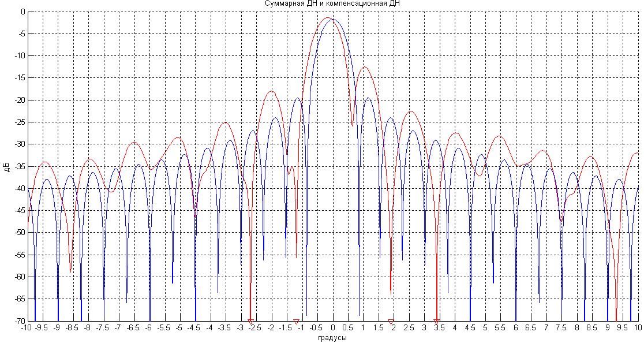Click the x-axis tick label "-7"
The width and height of the screenshot is (644, 343).
(118, 328)
